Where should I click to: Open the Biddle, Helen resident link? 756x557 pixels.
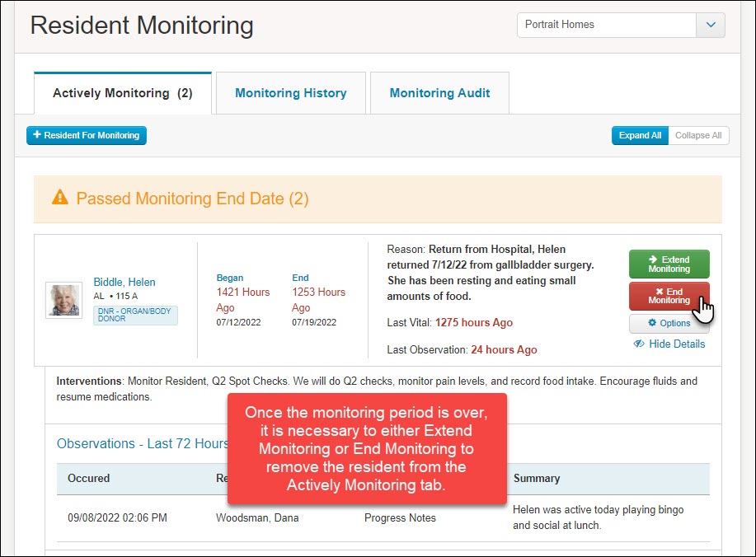click(x=124, y=282)
